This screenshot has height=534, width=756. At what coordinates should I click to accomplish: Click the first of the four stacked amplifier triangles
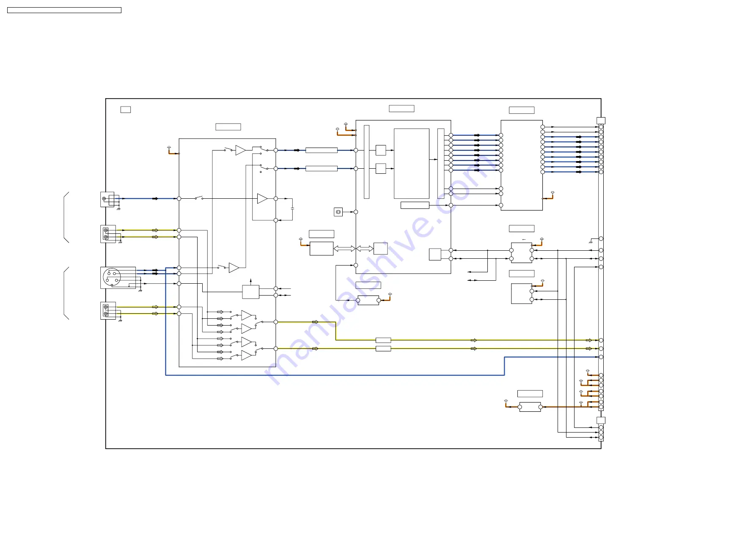246,315
